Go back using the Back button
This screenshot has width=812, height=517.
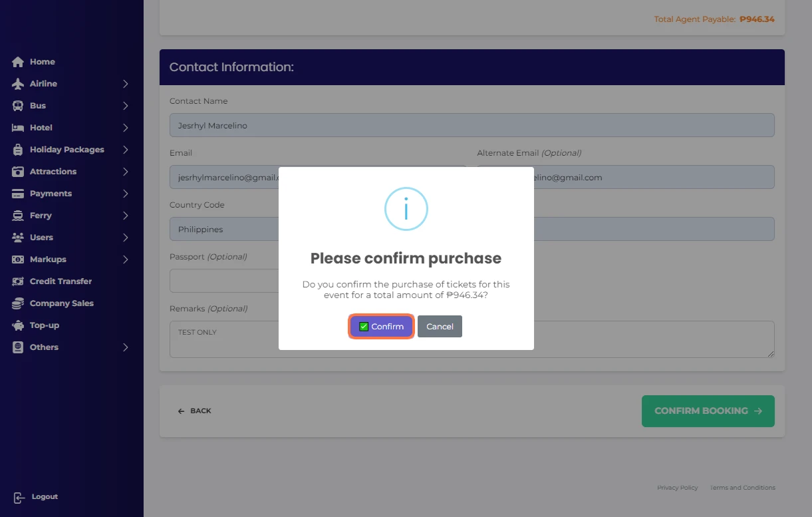[x=194, y=411]
